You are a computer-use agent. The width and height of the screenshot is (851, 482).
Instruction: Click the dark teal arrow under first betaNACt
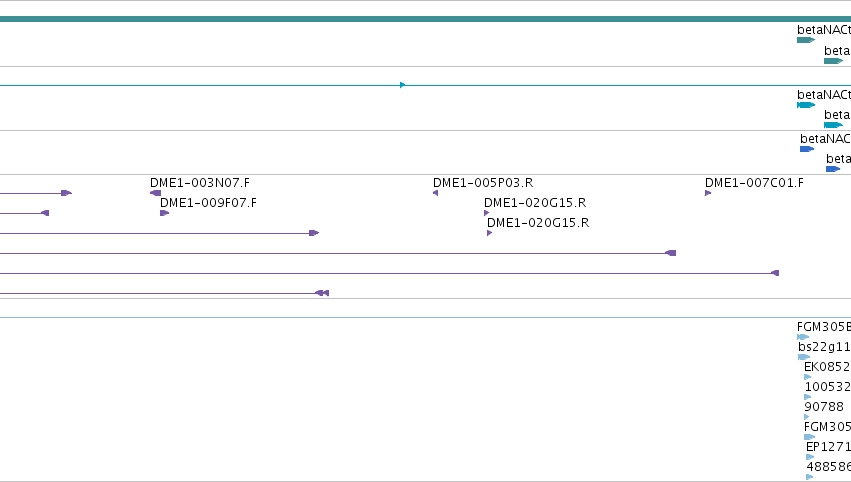[806, 40]
